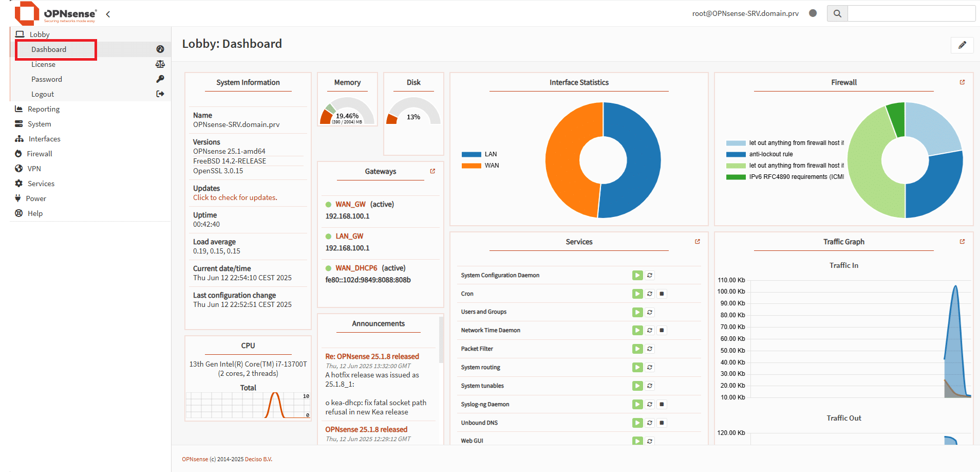
Task: Click the root@OPNsense-SRV.domain.prv user label
Action: (745, 13)
